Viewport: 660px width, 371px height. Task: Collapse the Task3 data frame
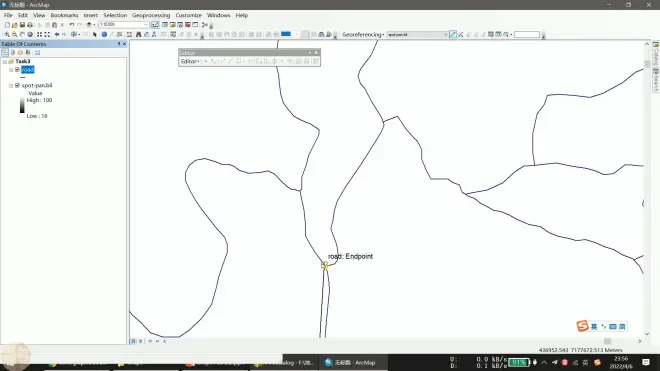[5, 61]
